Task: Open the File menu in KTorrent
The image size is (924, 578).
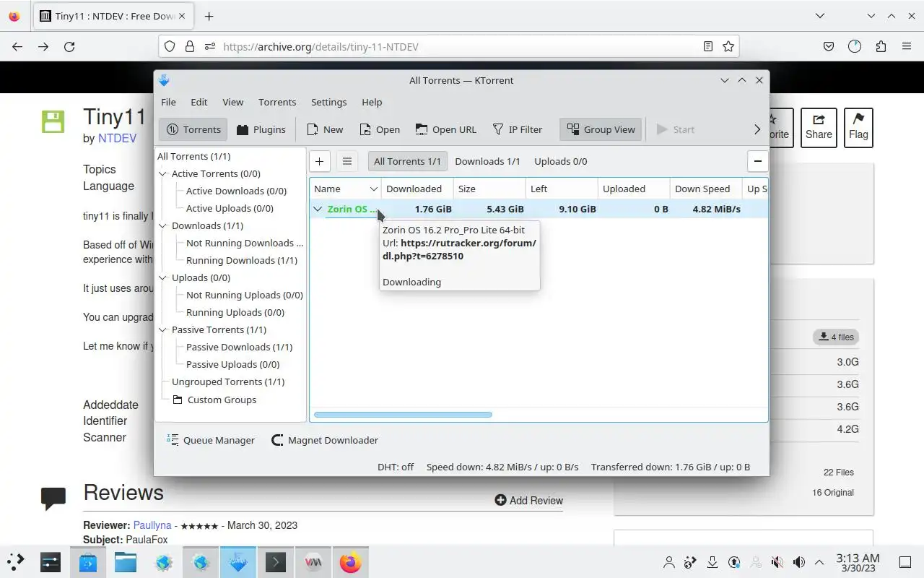Action: (x=168, y=102)
